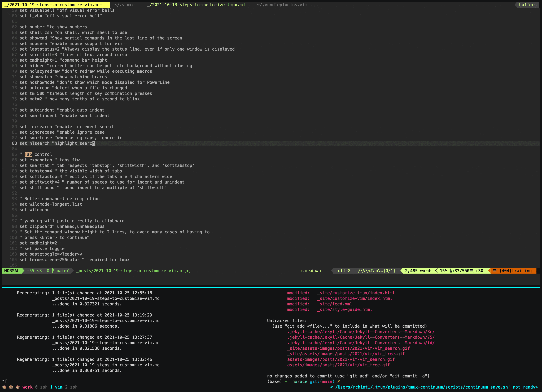
Task: Click the set term=screen-256color line
Action: (75, 260)
